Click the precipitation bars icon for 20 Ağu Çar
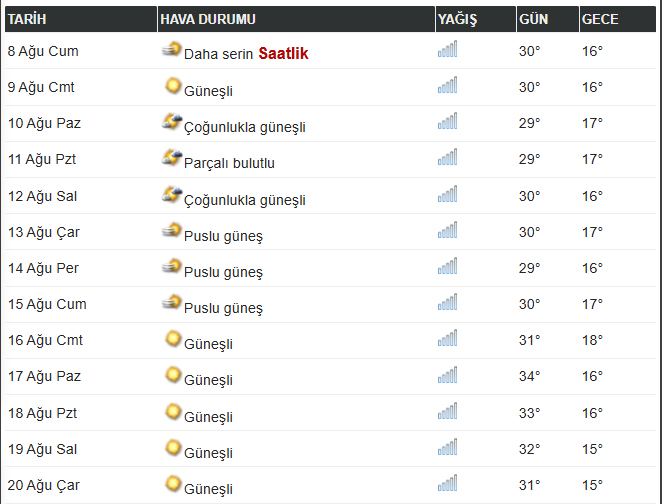Viewport: 662px width, 504px height. [448, 483]
